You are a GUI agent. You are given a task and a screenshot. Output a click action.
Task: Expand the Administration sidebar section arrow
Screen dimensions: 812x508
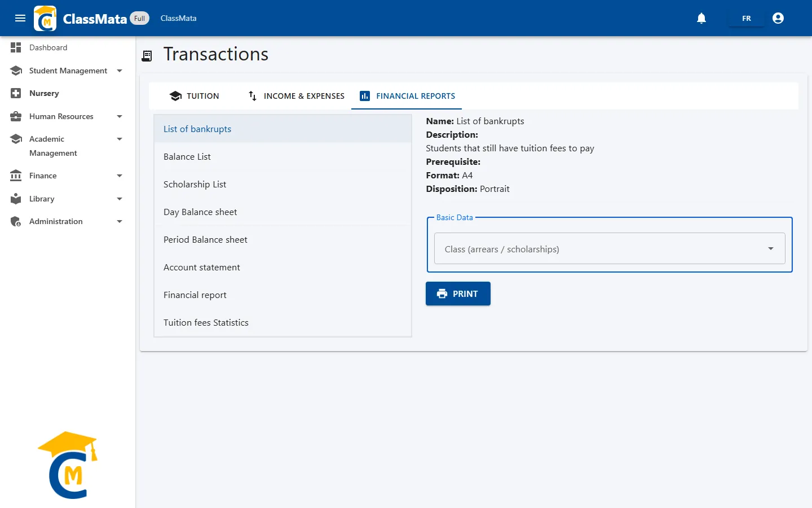120,221
